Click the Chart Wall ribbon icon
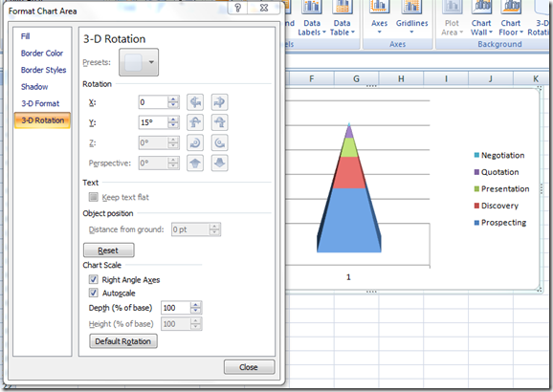This screenshot has width=553, height=392. 481,7
